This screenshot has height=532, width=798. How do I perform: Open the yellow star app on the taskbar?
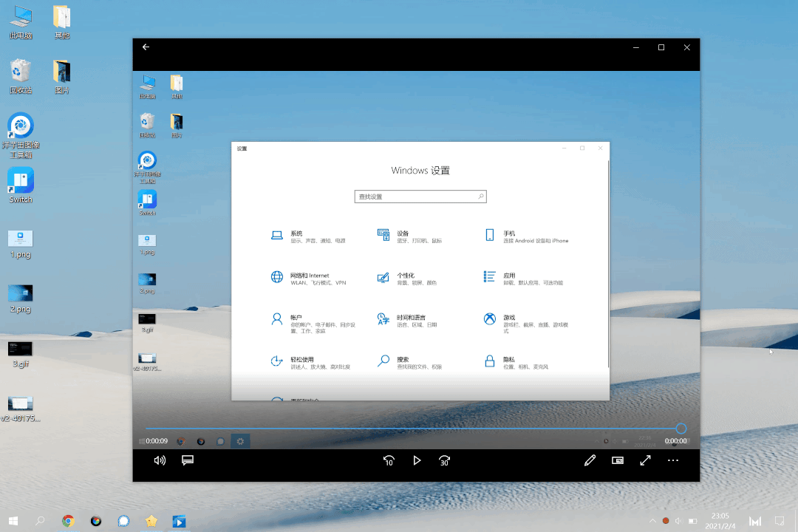click(151, 521)
